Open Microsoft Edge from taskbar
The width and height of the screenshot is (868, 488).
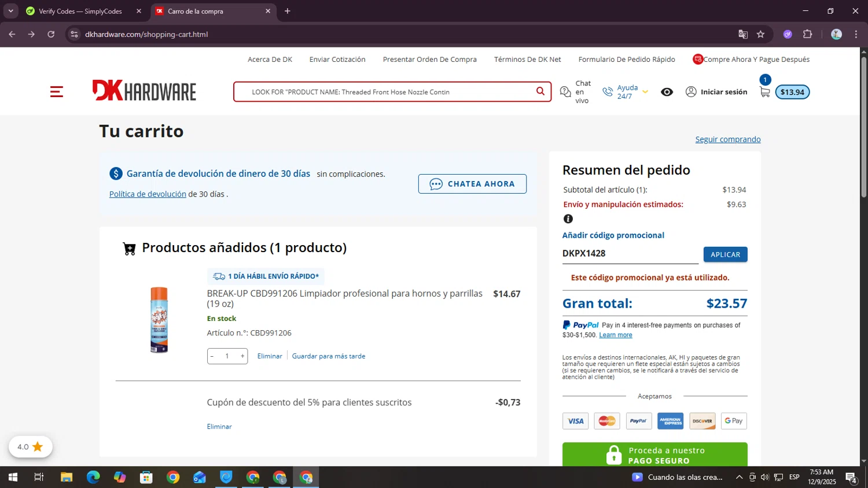[93, 477]
